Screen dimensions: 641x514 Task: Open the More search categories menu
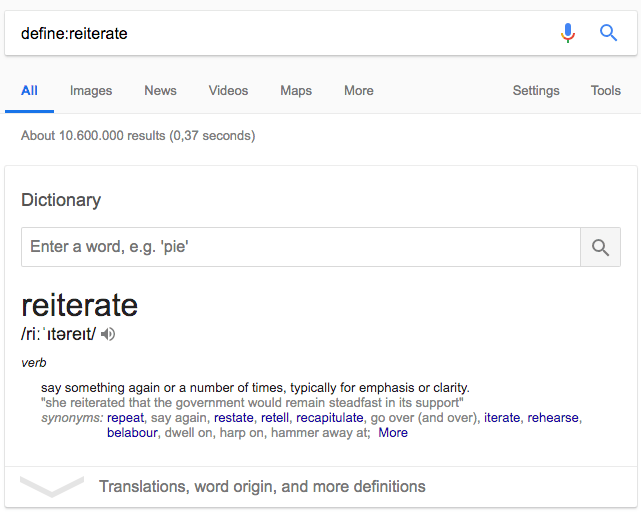tap(358, 90)
